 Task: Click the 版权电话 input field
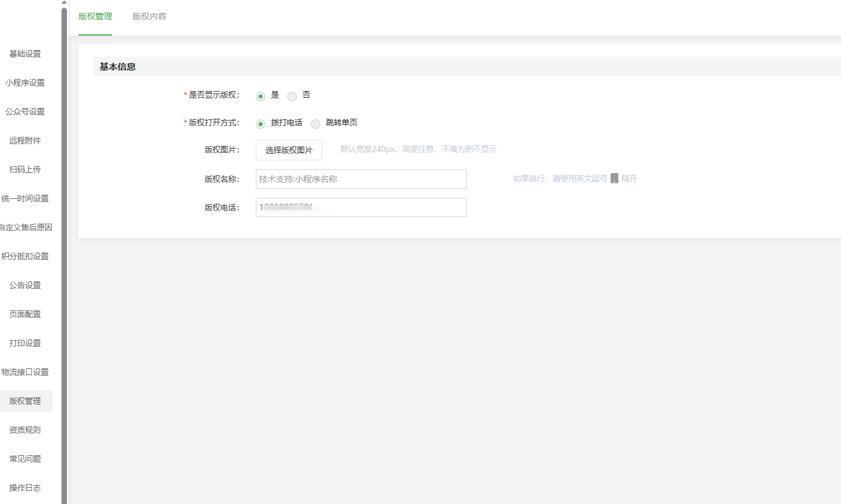click(361, 207)
